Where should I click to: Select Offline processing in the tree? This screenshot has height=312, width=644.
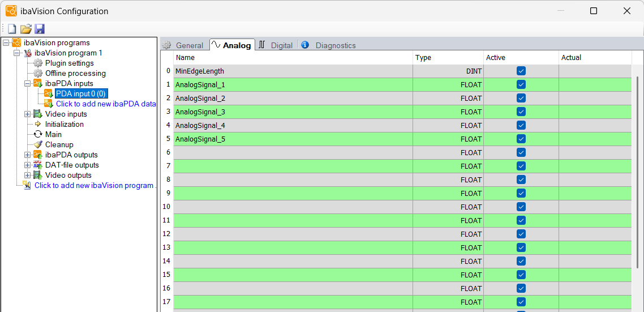point(76,73)
